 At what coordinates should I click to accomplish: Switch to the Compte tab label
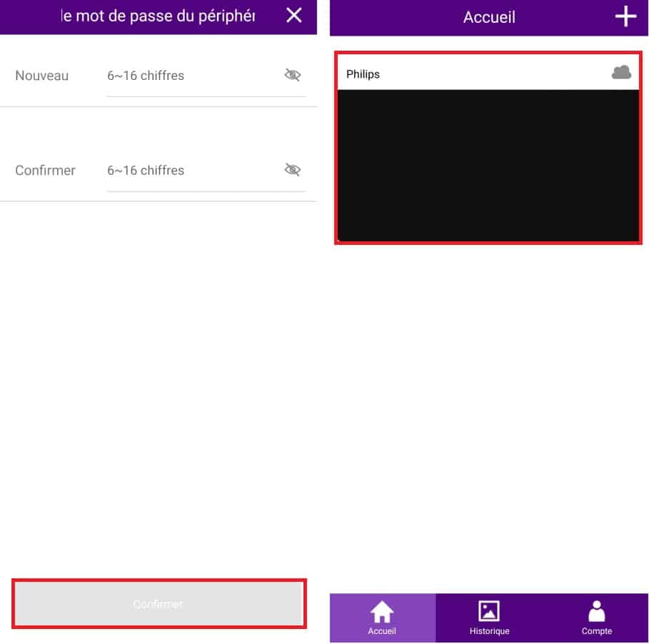tap(596, 631)
